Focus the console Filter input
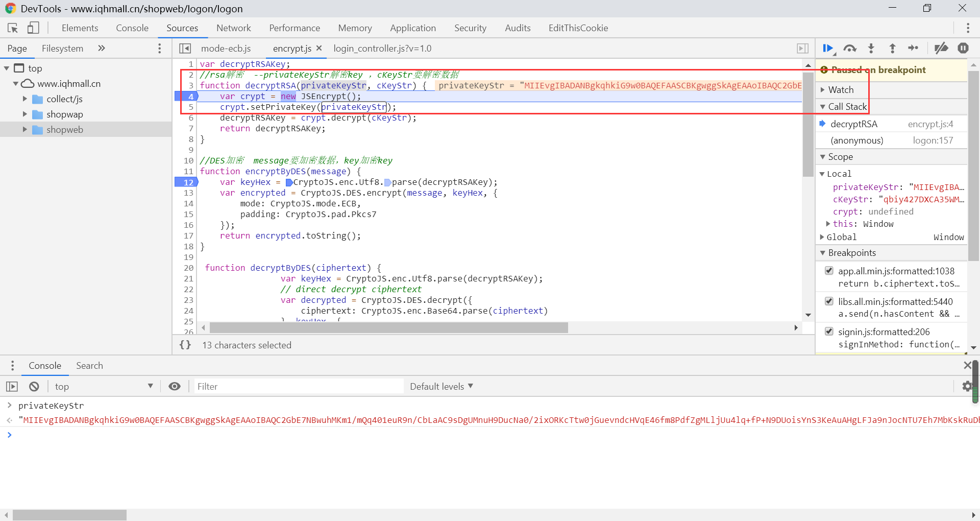This screenshot has height=521, width=980. 298,387
